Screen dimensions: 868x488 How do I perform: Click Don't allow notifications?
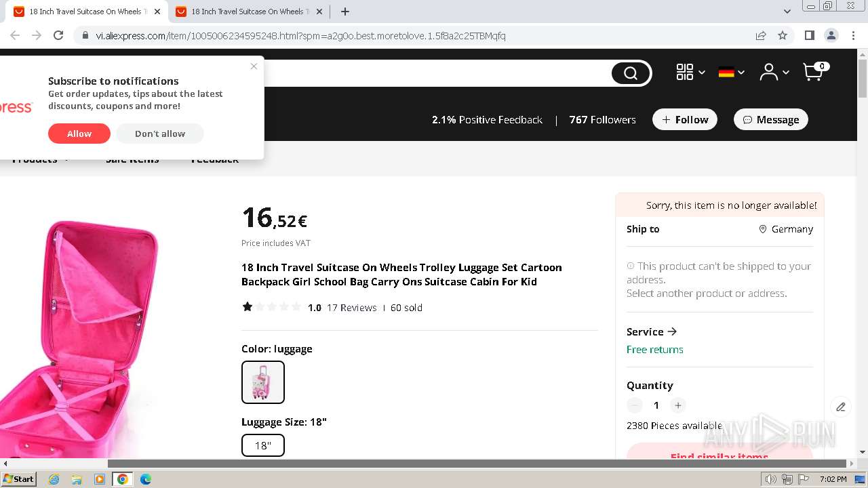[160, 134]
